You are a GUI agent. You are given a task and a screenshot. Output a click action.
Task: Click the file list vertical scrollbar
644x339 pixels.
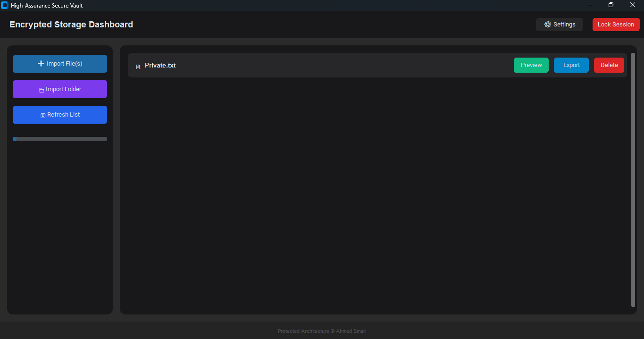pyautogui.click(x=633, y=180)
